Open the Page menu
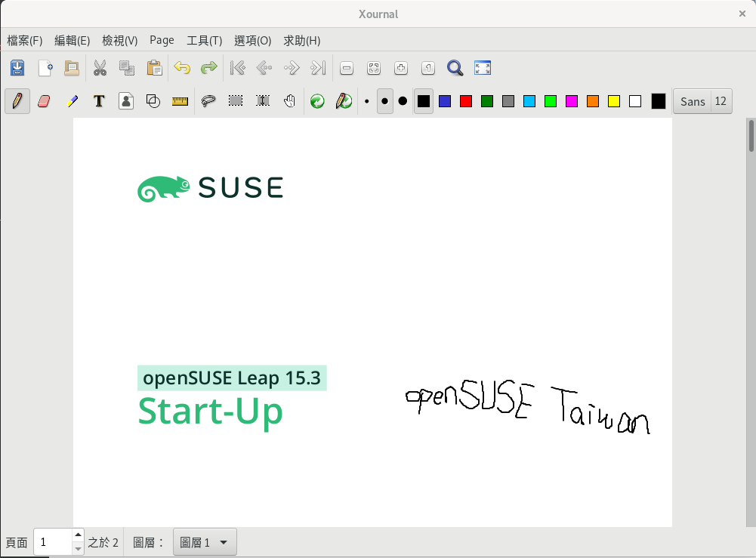Screen dimensions: 756x558 [162, 41]
